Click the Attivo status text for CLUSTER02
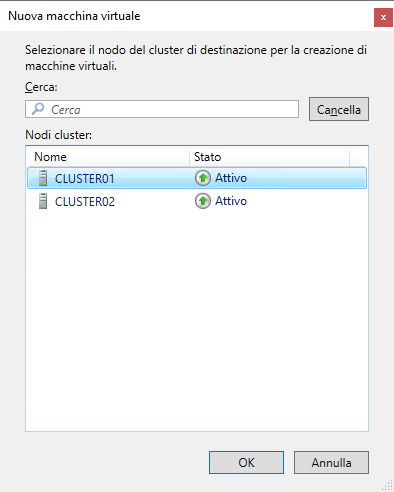The image size is (394, 492). pyautogui.click(x=231, y=201)
